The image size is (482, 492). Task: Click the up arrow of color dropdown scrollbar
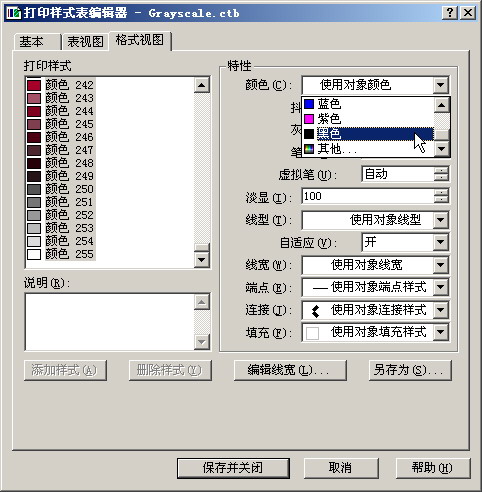click(442, 105)
